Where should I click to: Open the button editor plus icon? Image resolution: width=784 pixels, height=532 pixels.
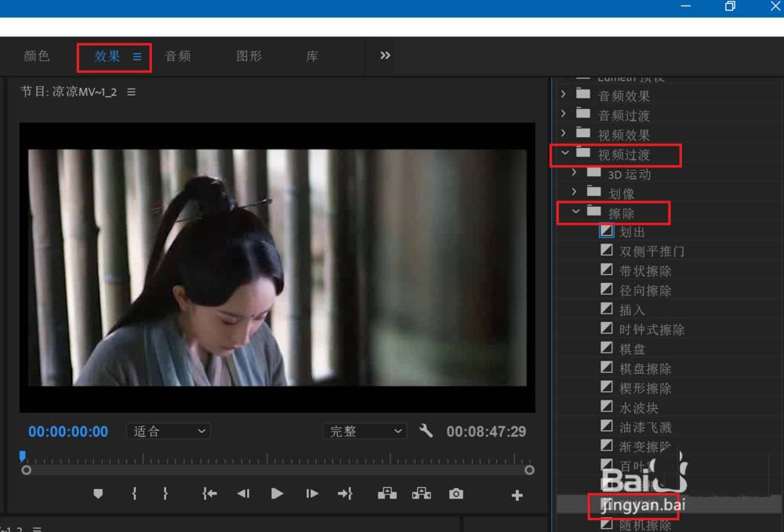pyautogui.click(x=517, y=495)
